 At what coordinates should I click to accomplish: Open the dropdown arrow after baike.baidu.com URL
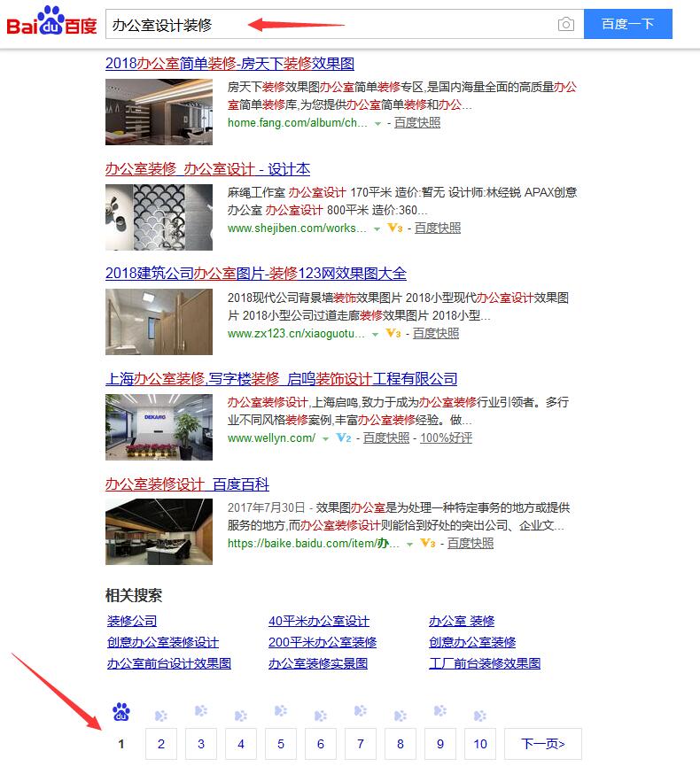[x=409, y=545]
